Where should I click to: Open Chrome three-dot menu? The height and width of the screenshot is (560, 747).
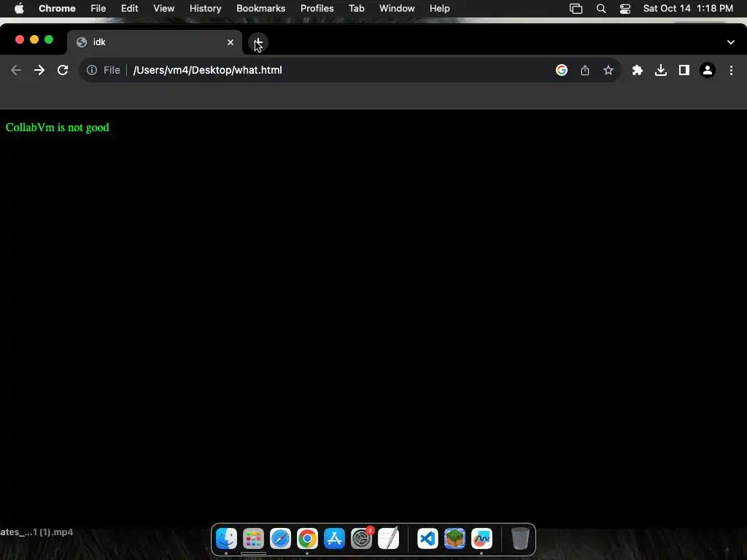731,70
